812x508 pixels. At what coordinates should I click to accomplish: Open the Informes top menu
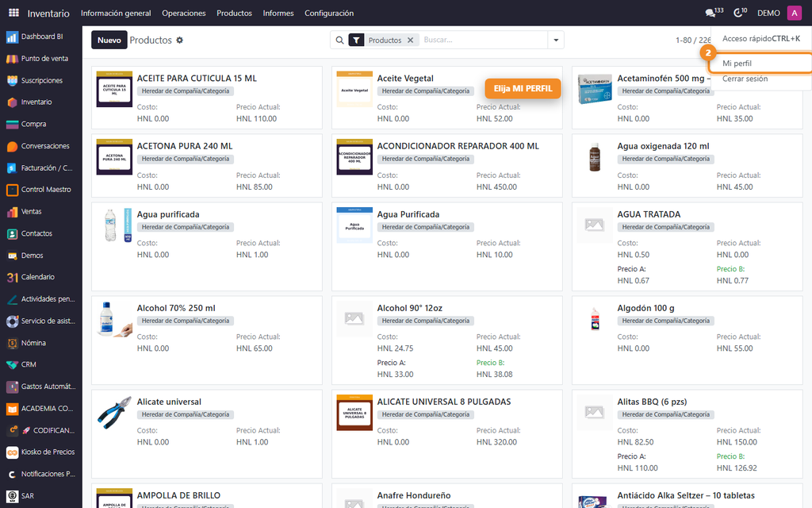[278, 13]
